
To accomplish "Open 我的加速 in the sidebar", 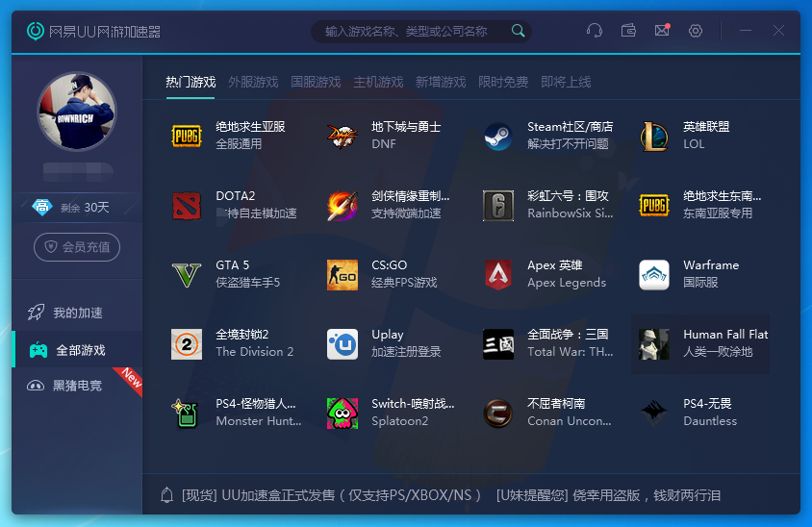I will click(77, 313).
